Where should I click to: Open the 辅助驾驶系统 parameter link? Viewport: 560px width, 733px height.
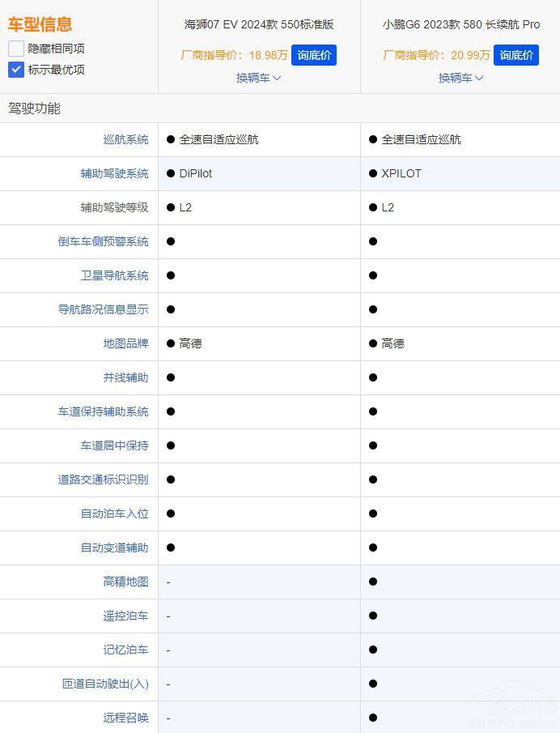(x=114, y=173)
